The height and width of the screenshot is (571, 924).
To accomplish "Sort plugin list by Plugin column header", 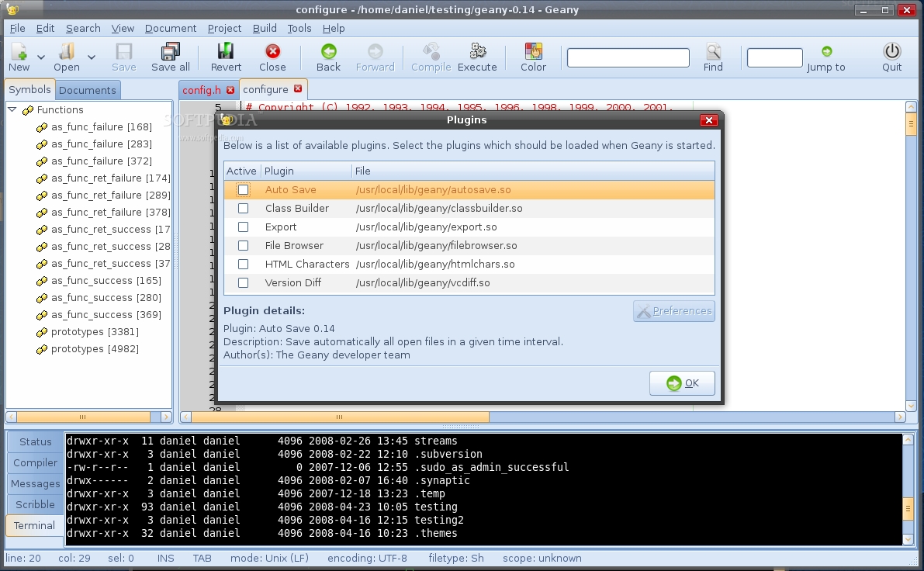I will pyautogui.click(x=305, y=171).
